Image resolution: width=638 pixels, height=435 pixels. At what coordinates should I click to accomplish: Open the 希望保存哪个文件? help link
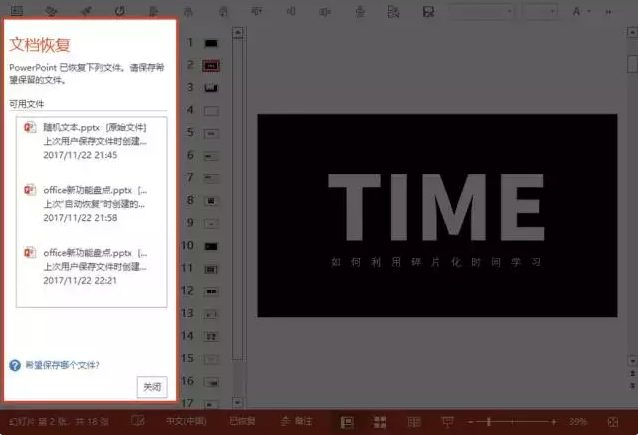pos(62,365)
